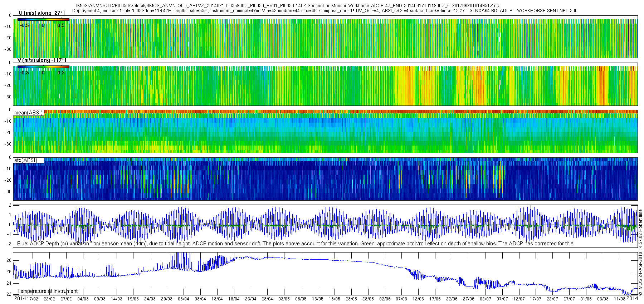This screenshot has width=644, height=304.
Task: Click the blue ADCP depth variation caption
Action: click(296, 244)
